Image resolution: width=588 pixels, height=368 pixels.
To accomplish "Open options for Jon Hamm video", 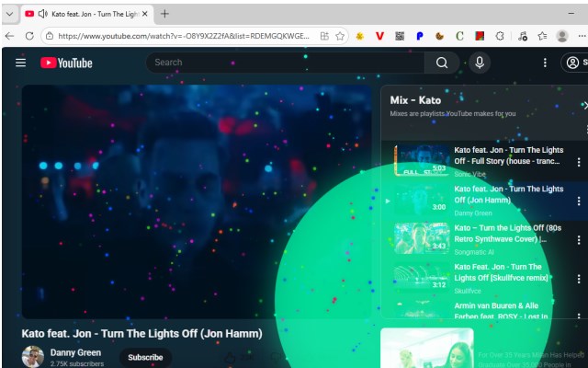I will pos(579,201).
